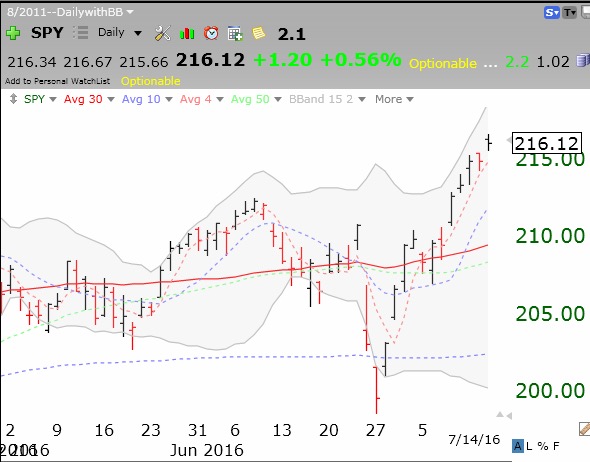Click the blue S icon in header
The height and width of the screenshot is (462, 590).
coord(552,13)
